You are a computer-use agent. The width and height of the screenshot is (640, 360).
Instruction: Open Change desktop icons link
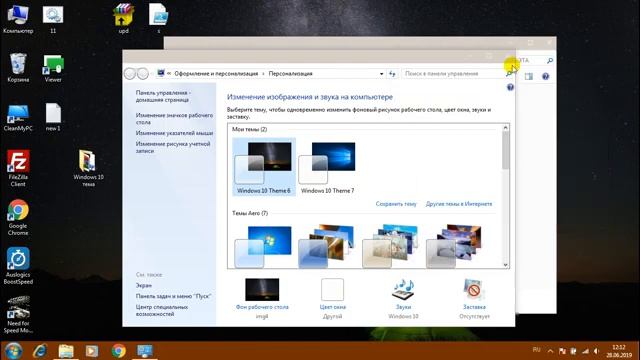coord(174,119)
